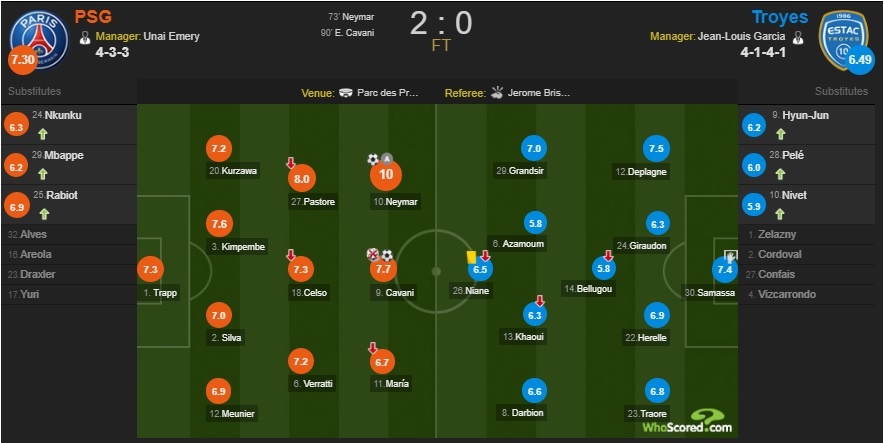884x443 pixels.
Task: Click the PSG manager silhouette icon
Action: click(86, 37)
